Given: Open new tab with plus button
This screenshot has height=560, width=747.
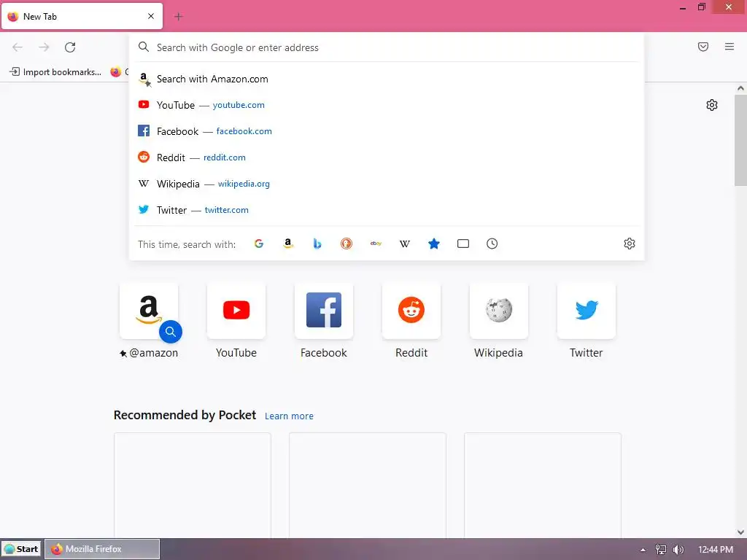Looking at the screenshot, I should [x=179, y=17].
